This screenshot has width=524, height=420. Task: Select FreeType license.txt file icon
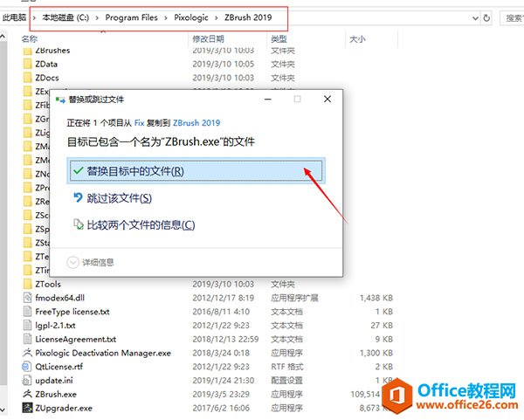click(27, 312)
